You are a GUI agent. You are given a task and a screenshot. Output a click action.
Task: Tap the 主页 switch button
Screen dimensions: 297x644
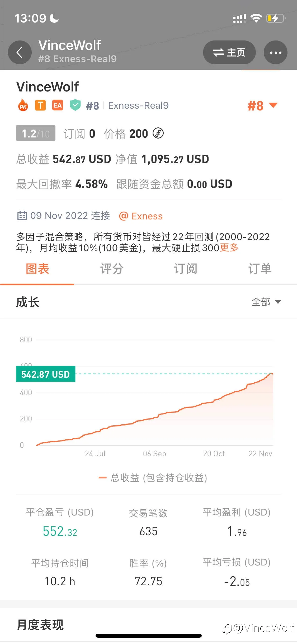tap(229, 52)
